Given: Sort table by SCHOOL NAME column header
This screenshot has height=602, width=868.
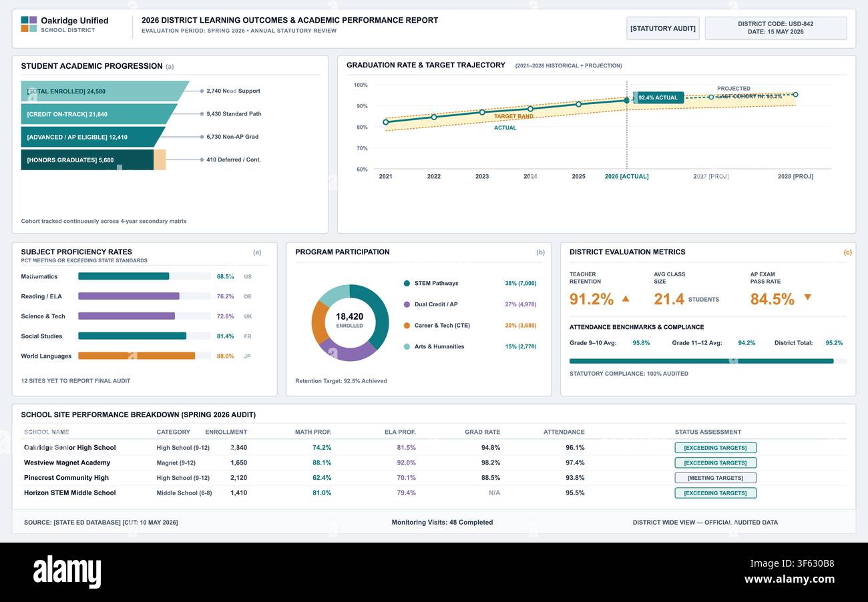Looking at the screenshot, I should [x=47, y=432].
